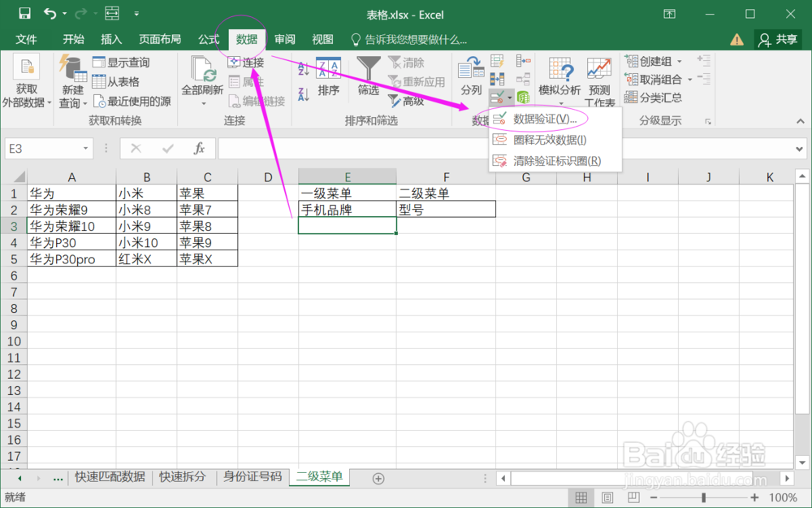Screen dimensions: 812x508
Task: Select 清除验证标识圈(R) menu item
Action: [x=555, y=161]
